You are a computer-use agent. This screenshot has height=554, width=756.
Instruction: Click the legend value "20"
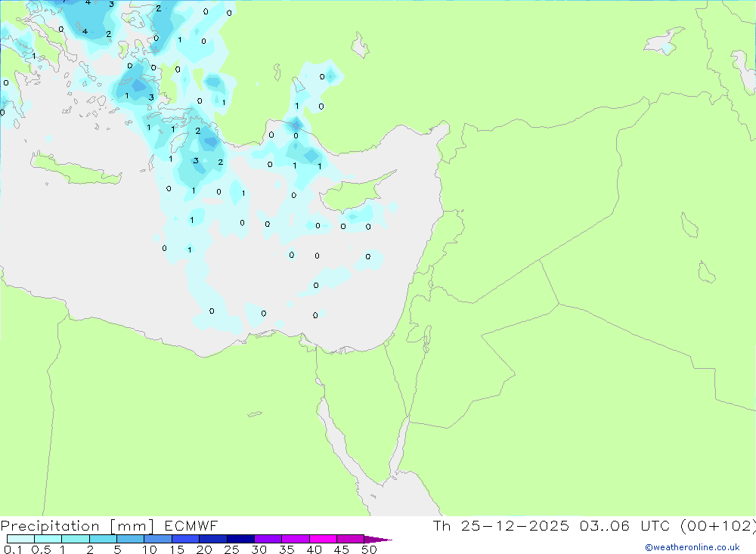pyautogui.click(x=204, y=549)
